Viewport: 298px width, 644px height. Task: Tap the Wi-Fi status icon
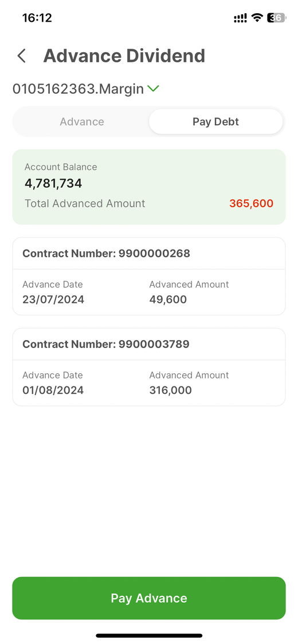[257, 18]
